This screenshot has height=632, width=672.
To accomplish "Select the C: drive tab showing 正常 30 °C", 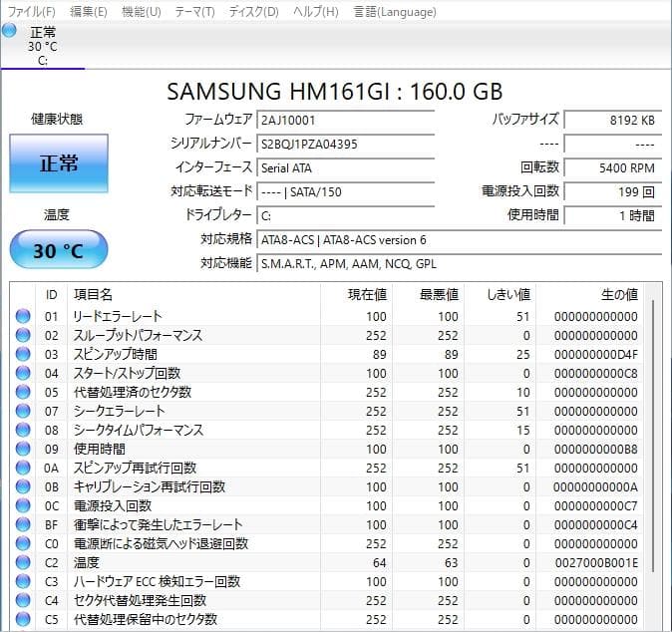I will click(43, 46).
